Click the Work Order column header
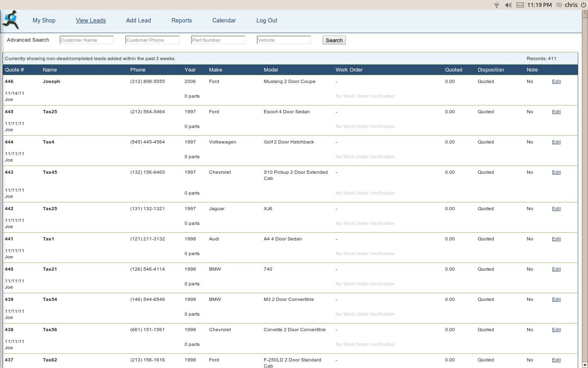588x368 pixels. pyautogui.click(x=349, y=70)
